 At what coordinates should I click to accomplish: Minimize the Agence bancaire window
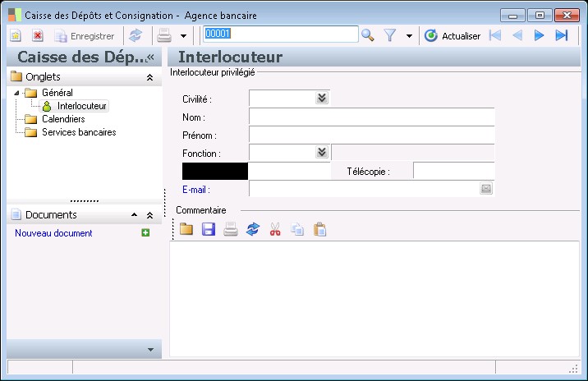pos(513,16)
